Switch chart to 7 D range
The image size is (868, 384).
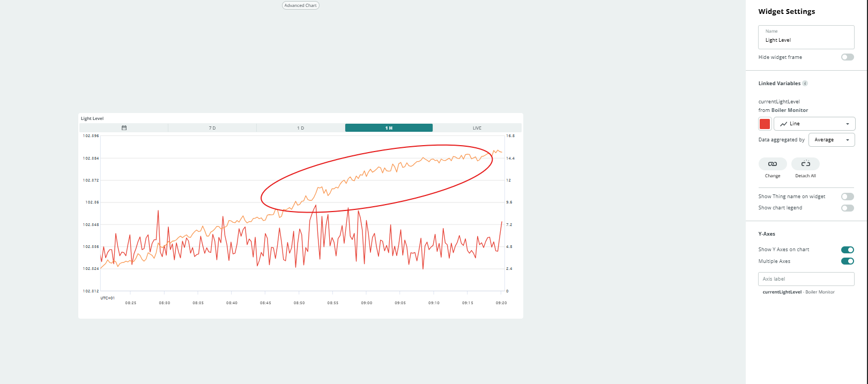(x=212, y=128)
